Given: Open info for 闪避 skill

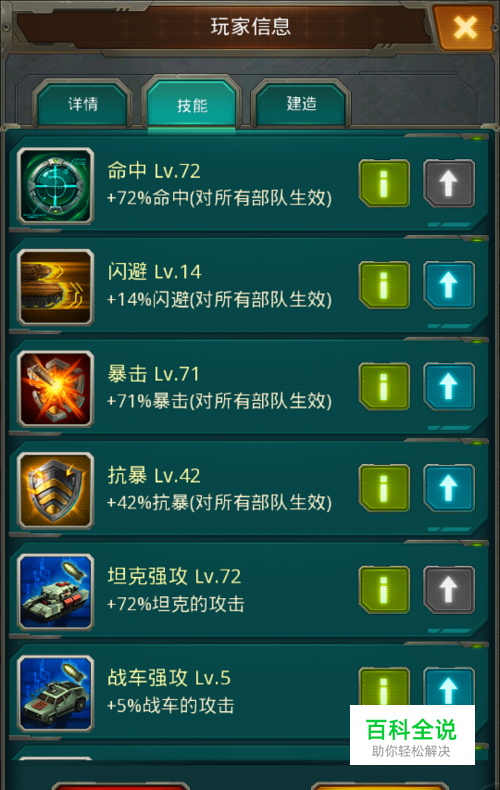Looking at the screenshot, I should point(384,285).
